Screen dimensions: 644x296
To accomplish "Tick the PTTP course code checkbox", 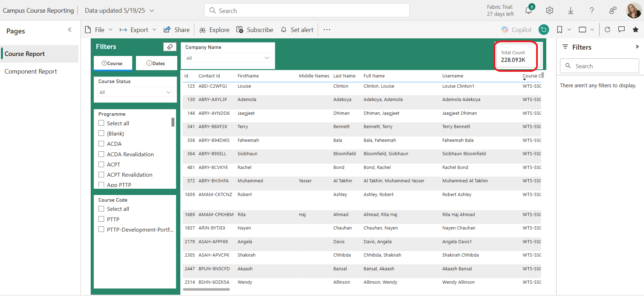I will coord(102,219).
